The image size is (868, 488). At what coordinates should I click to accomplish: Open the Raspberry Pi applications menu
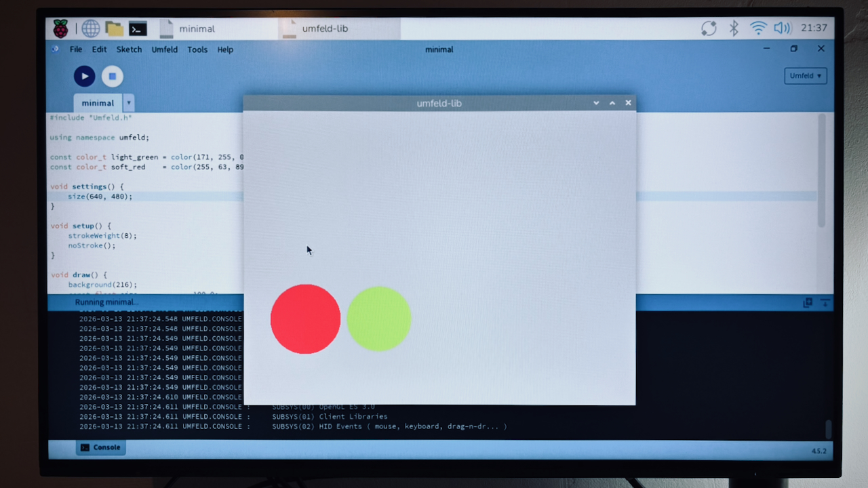[61, 28]
